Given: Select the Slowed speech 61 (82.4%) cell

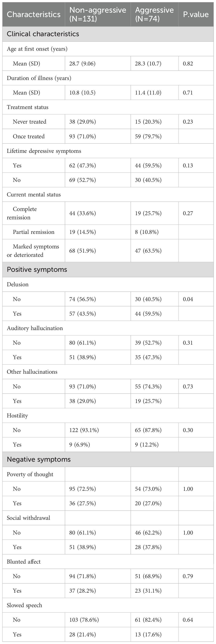Looking at the screenshot, I should 148,620.
